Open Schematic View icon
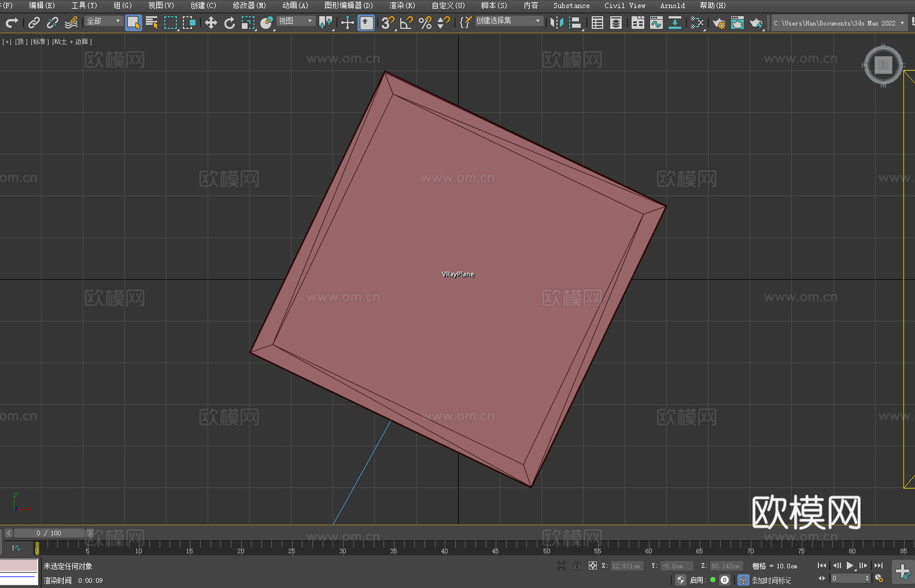The width and height of the screenshot is (915, 588). pyautogui.click(x=675, y=23)
